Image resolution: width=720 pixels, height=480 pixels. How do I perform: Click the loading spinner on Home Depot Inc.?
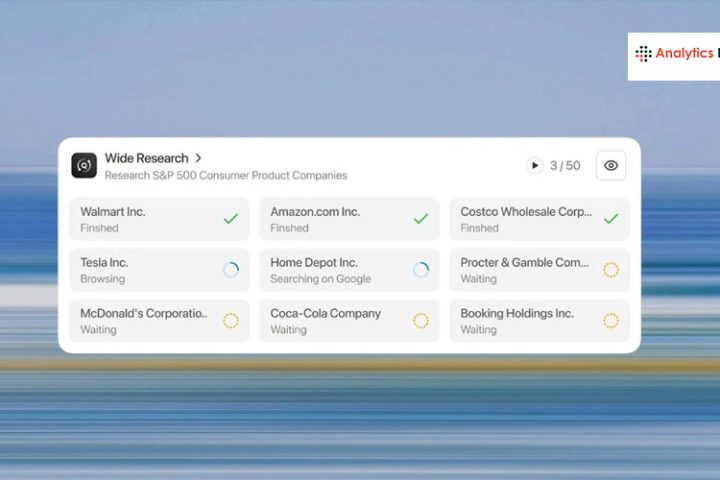[x=421, y=270]
